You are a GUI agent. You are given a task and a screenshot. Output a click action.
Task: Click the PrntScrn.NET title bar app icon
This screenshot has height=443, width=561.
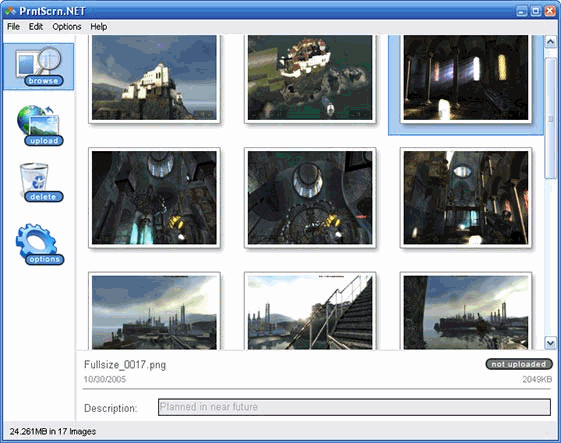click(10, 11)
